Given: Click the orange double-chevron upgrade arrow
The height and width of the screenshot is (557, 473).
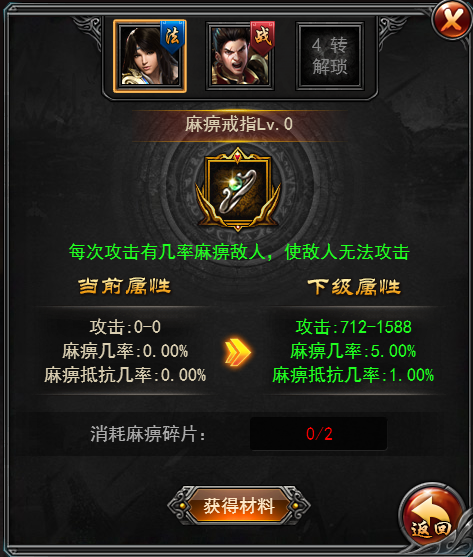Looking at the screenshot, I should point(238,352).
